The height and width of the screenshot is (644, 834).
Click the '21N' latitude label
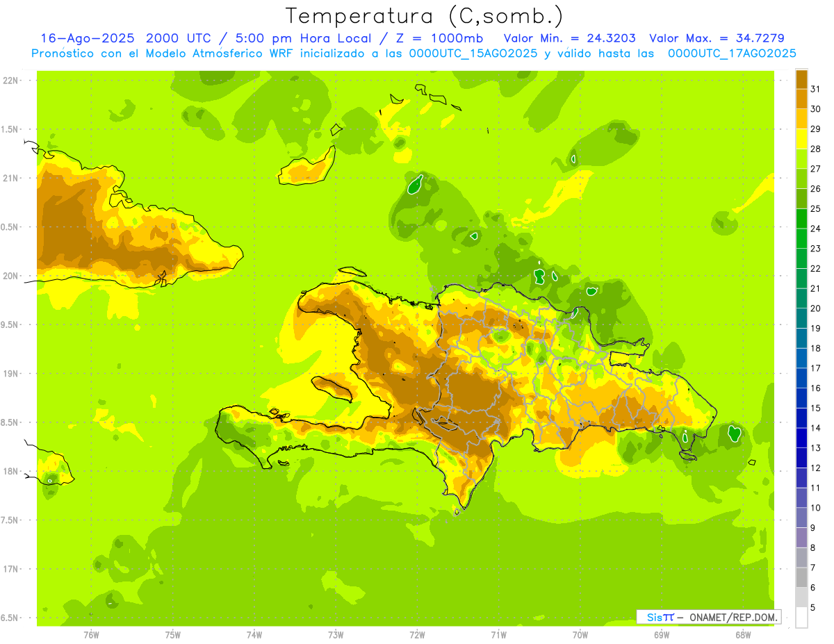(10, 178)
